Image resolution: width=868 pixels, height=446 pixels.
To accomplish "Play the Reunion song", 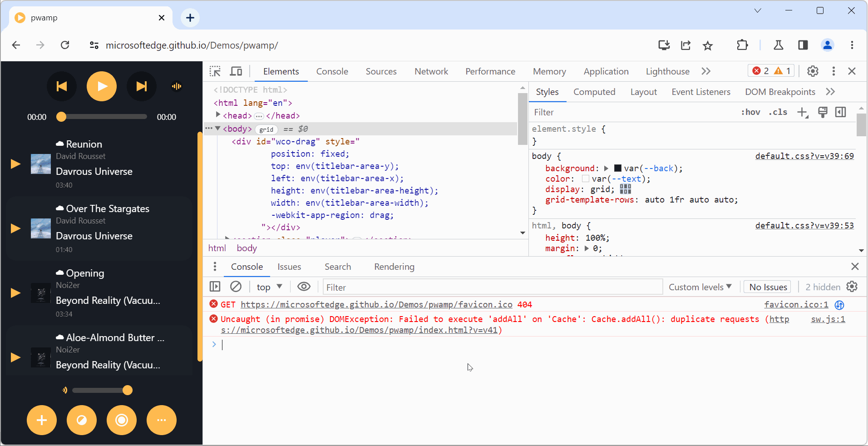I will (16, 164).
